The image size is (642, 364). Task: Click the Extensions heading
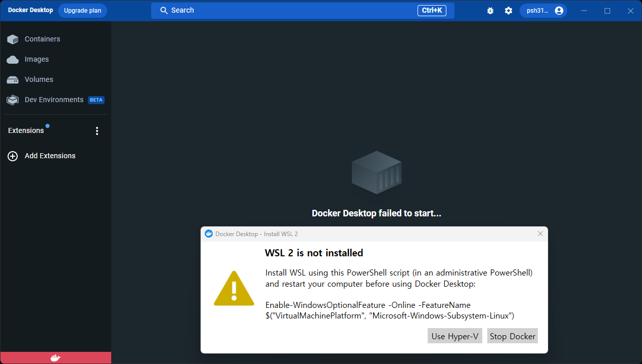pos(26,130)
